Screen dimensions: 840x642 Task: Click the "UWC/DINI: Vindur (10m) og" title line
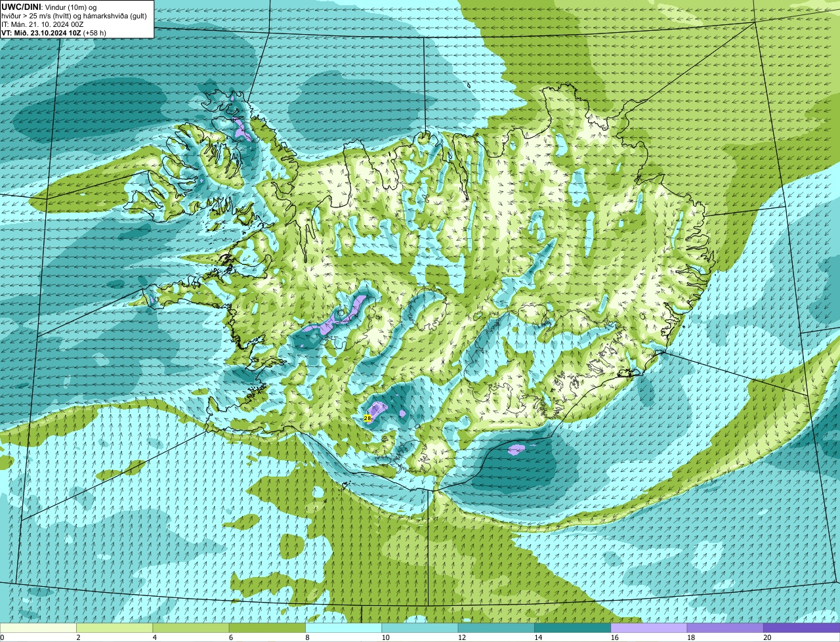[49, 7]
